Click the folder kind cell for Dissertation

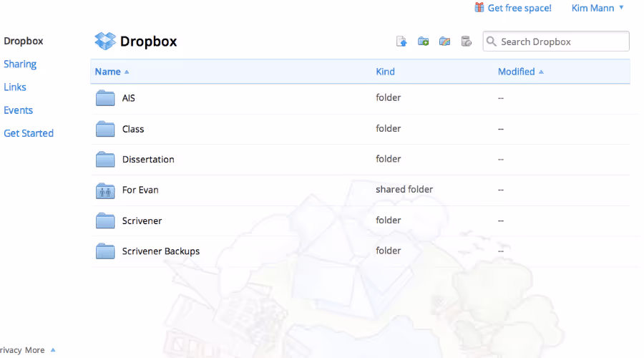tap(388, 159)
